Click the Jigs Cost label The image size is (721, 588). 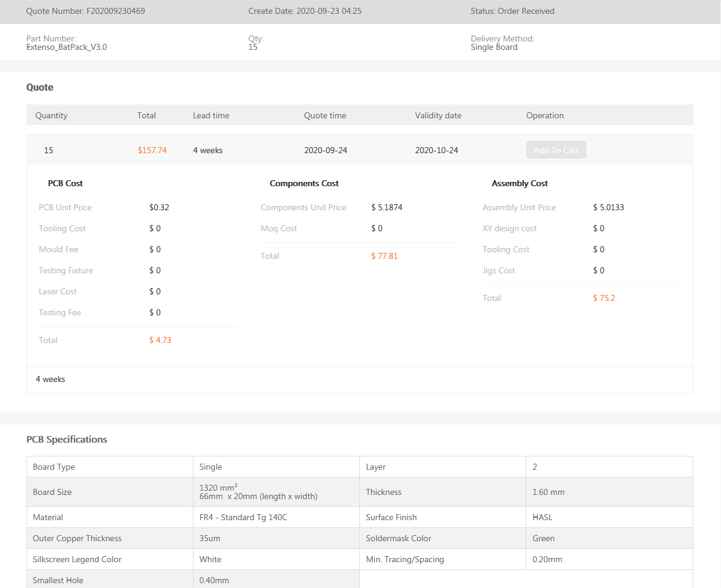coord(499,270)
